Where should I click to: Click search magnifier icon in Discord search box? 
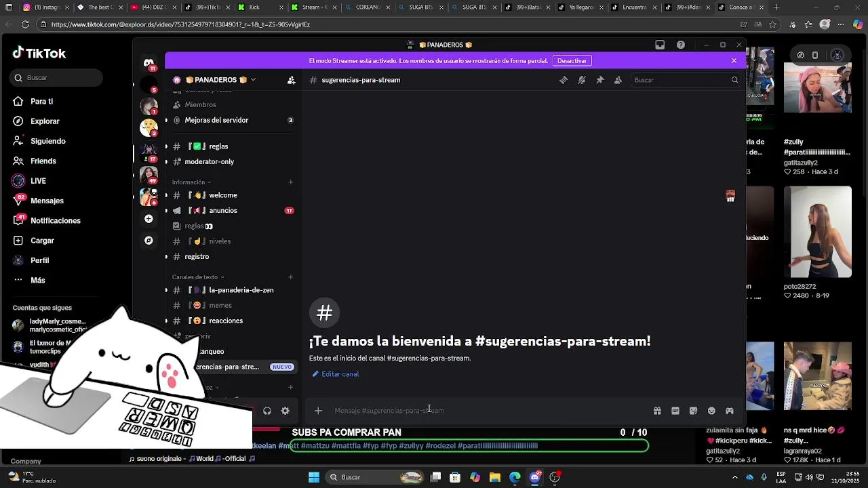[734, 80]
